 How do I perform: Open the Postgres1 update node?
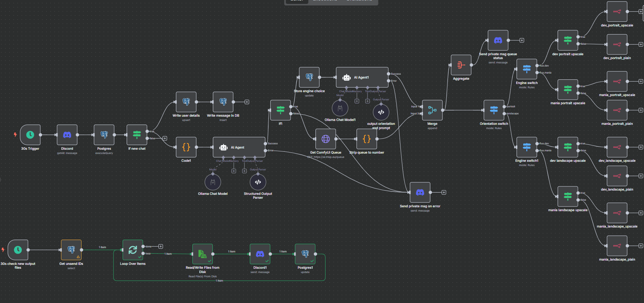coord(305,254)
